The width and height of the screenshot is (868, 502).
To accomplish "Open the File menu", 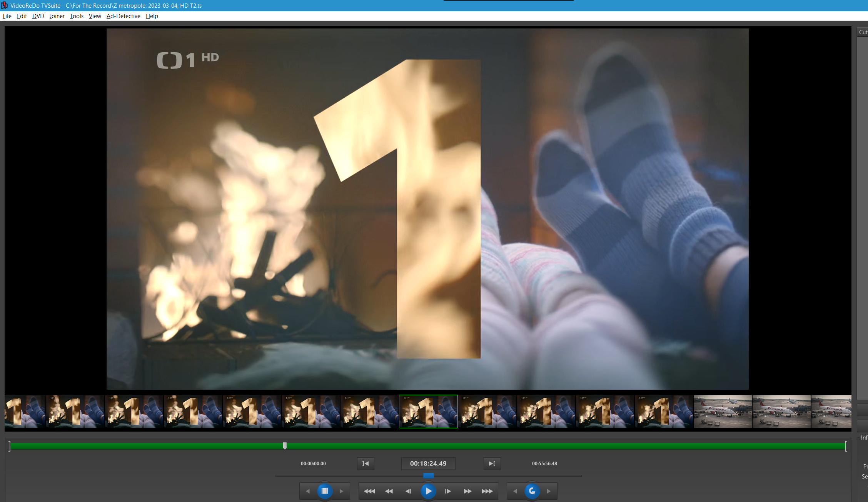I will [7, 16].
